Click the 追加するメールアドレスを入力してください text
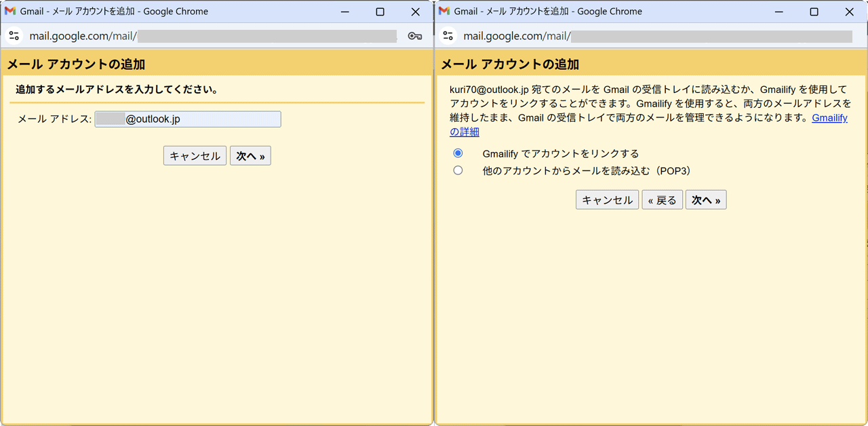Screen dimensions: 868x426 117,90
